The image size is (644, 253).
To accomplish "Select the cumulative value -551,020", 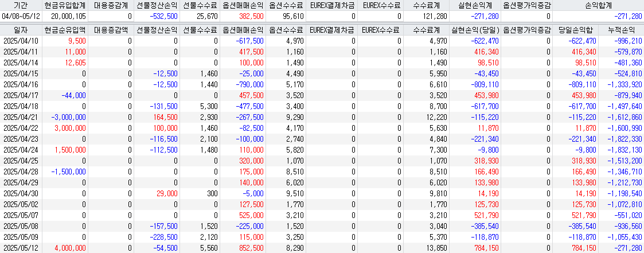I will pyautogui.click(x=627, y=215).
